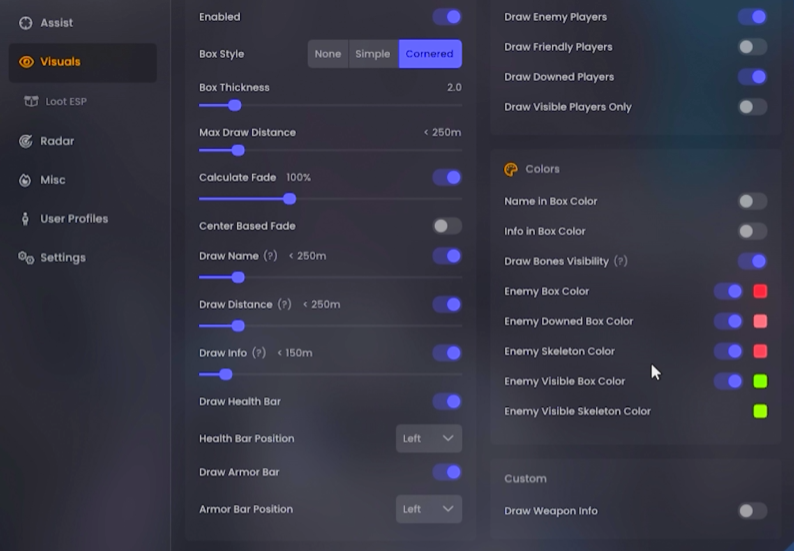This screenshot has height=551, width=794.
Task: Click the Draw Name distance slider handle
Action: coord(238,278)
